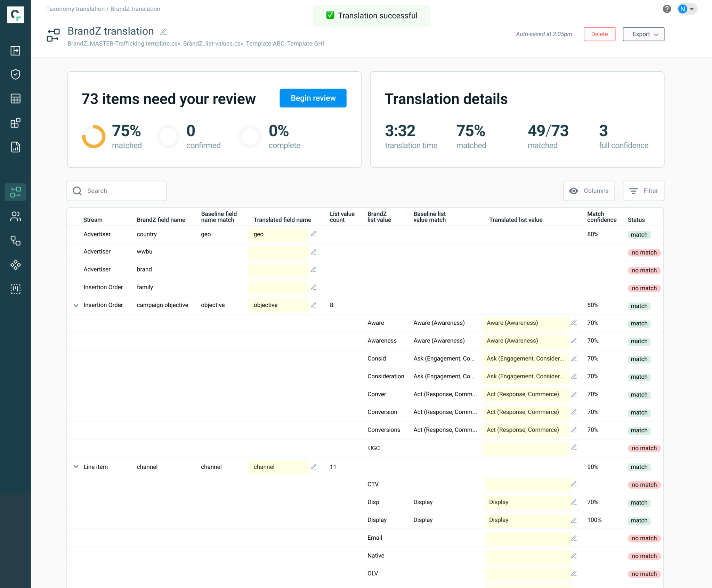Open the reports document icon in sidebar

[15, 147]
